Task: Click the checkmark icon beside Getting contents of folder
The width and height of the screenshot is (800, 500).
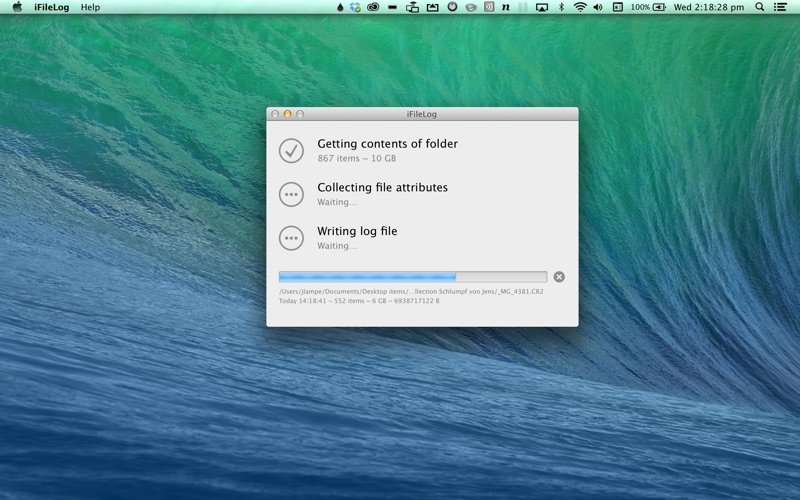Action: 291,150
